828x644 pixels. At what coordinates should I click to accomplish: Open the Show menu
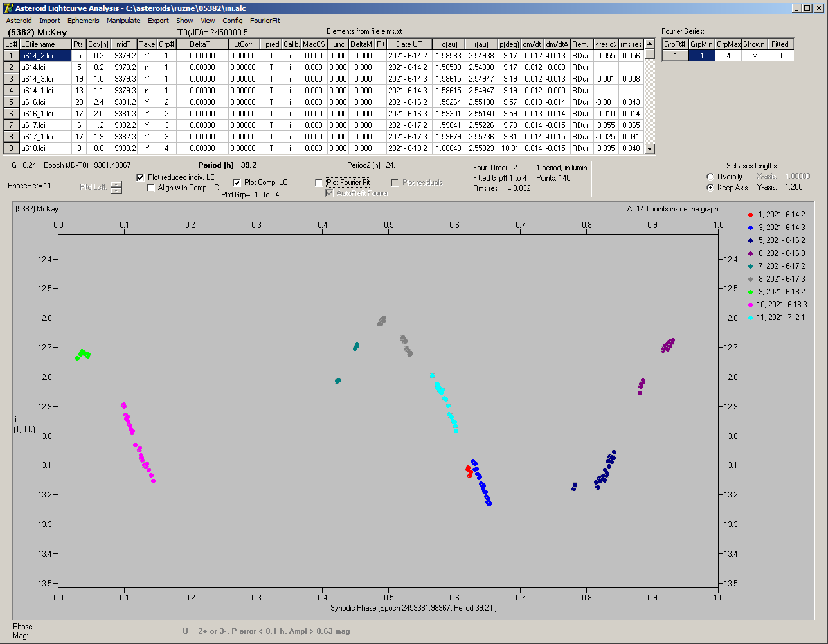184,21
